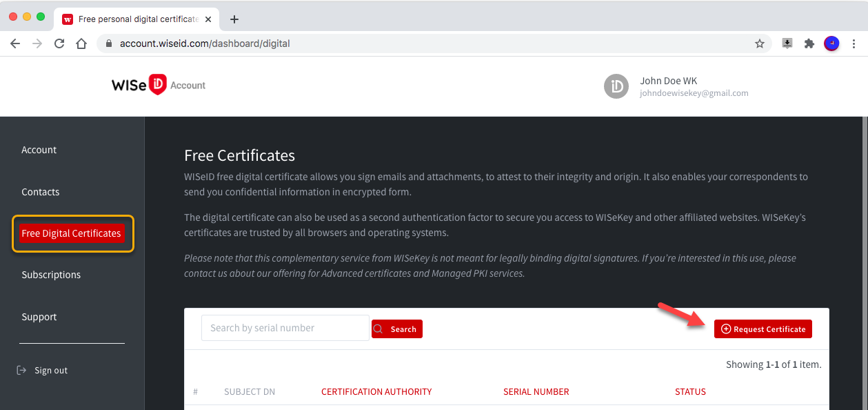Click the gray iD user avatar
Image resolution: width=868 pixels, height=410 pixels.
[x=616, y=86]
